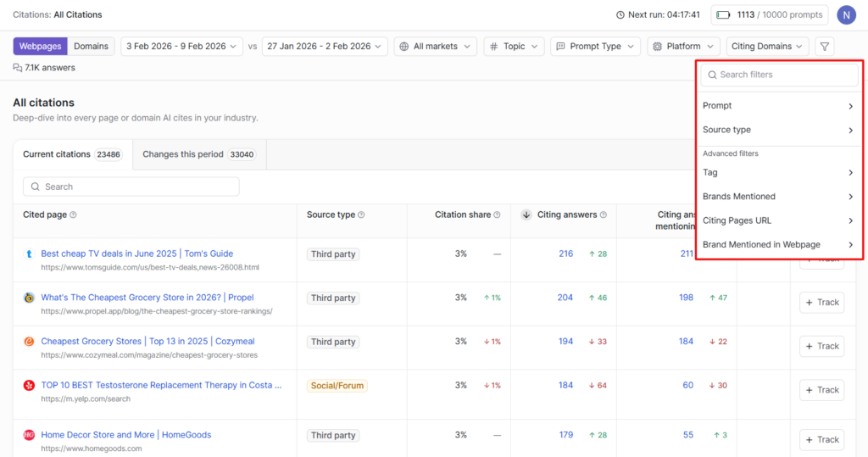
Task: Open the All markets dropdown
Action: 435,47
